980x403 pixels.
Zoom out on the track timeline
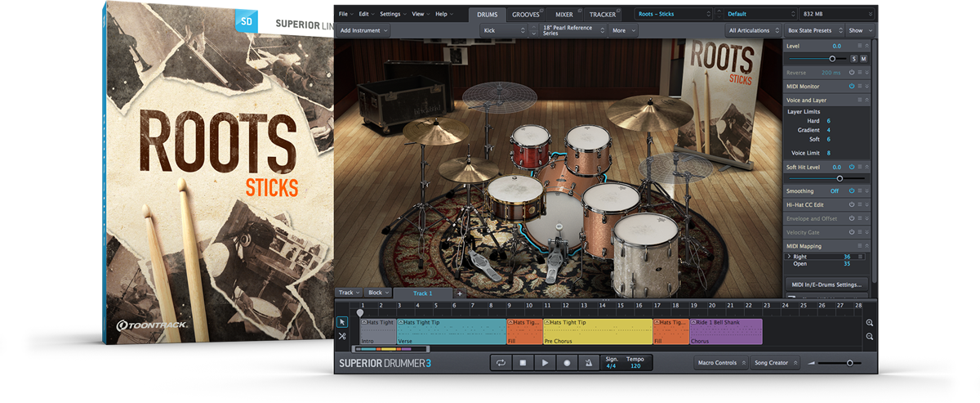pos(870,337)
